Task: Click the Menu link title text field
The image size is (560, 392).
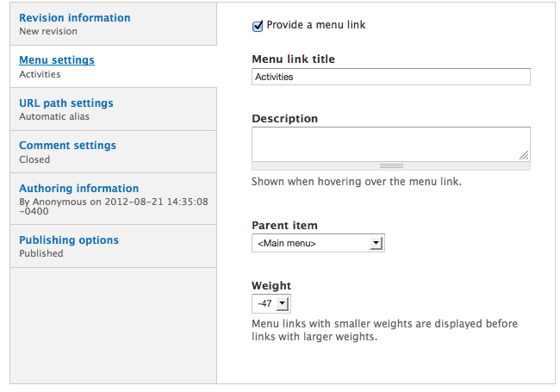Action: [x=391, y=77]
